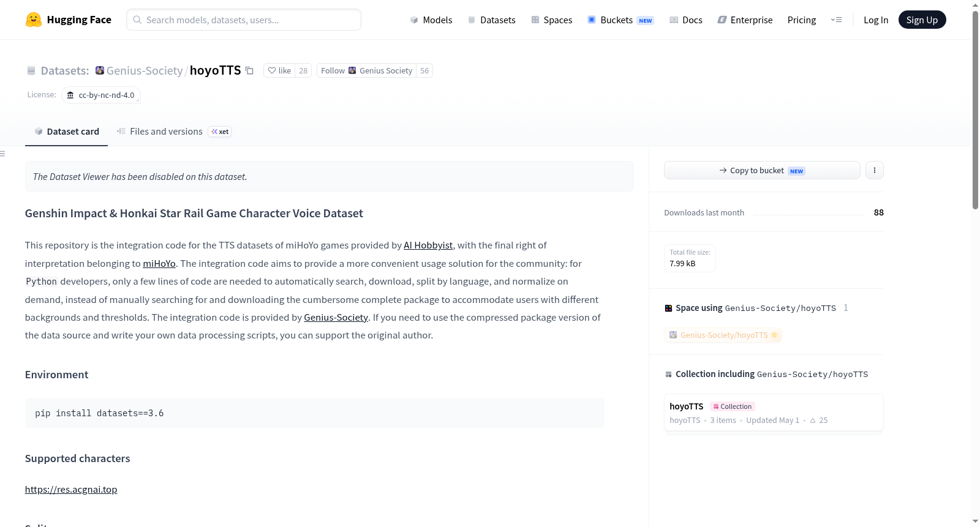The height and width of the screenshot is (527, 980).
Task: Click the Genius-Society organization avatar
Action: [100, 70]
